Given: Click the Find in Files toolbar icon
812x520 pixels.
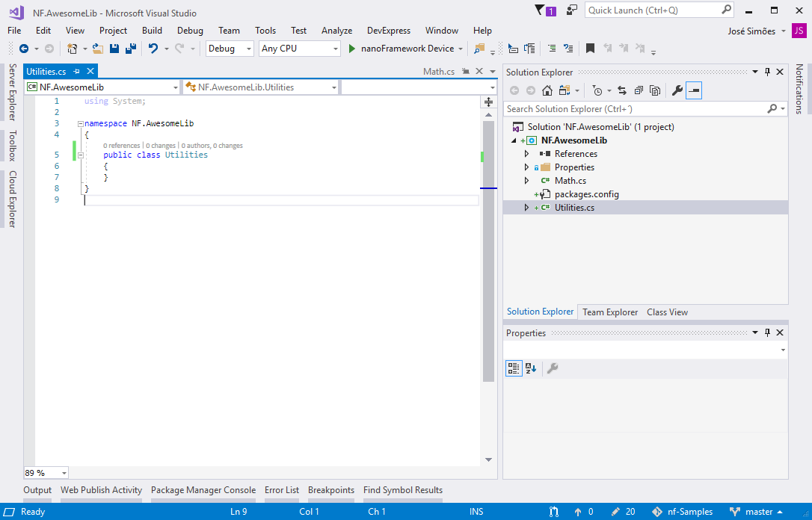Looking at the screenshot, I should pos(479,49).
